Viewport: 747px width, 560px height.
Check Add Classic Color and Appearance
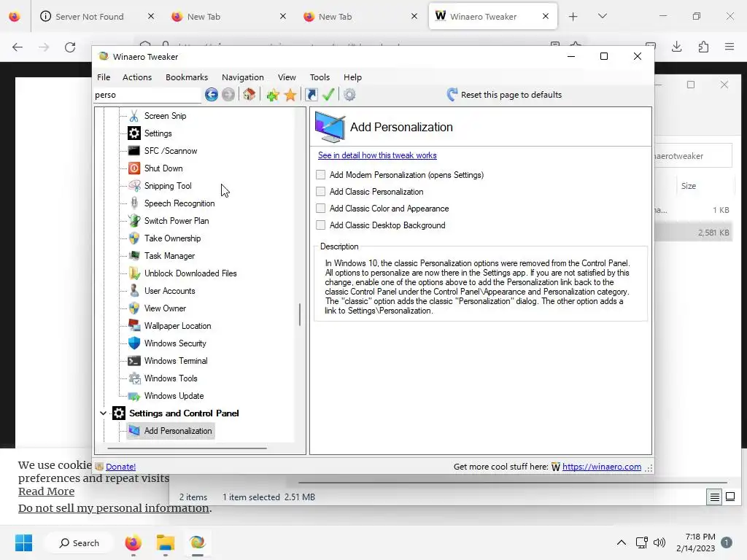click(x=321, y=208)
